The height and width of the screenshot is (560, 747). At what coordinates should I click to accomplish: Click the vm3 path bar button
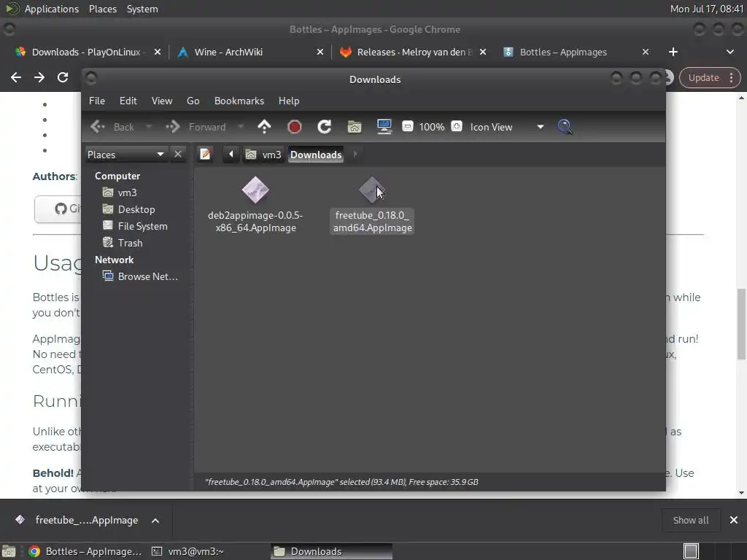click(x=263, y=155)
